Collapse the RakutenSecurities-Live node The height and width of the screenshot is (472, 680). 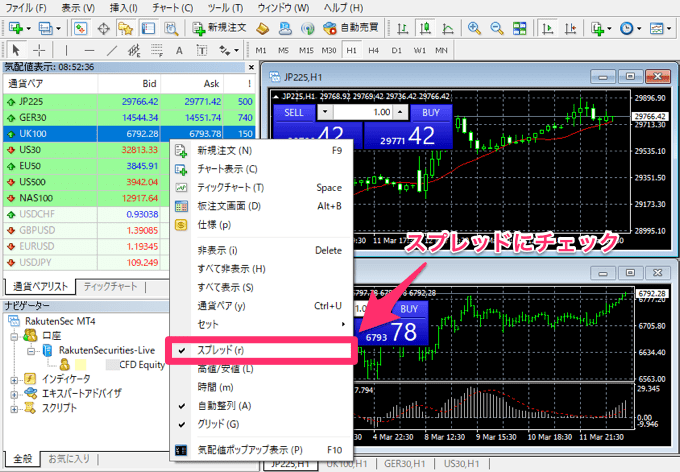[31, 351]
